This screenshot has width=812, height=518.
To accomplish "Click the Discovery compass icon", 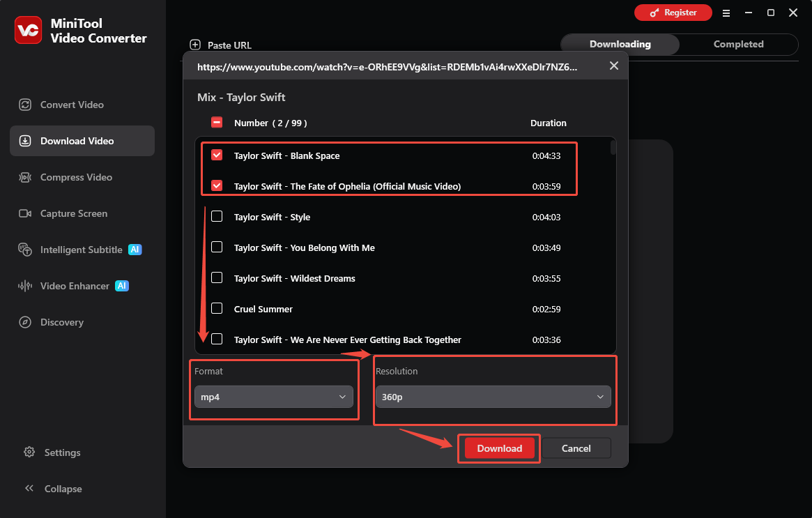I will pyautogui.click(x=25, y=322).
